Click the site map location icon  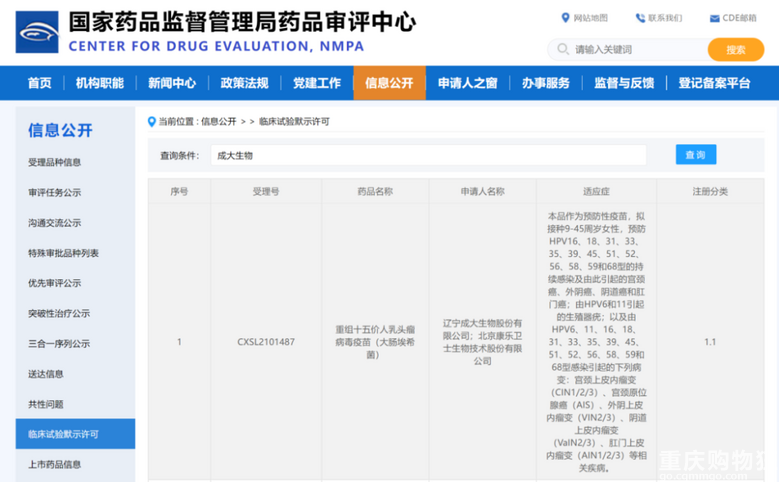click(566, 18)
